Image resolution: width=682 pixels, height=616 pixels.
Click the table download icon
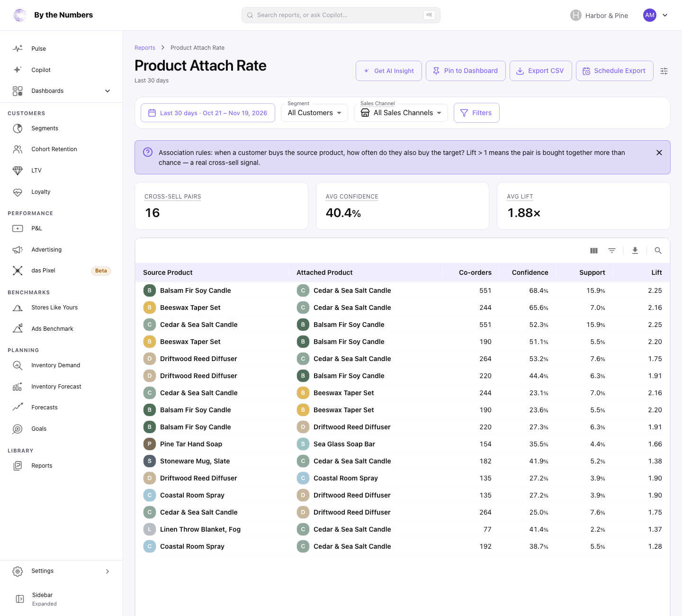click(x=635, y=251)
